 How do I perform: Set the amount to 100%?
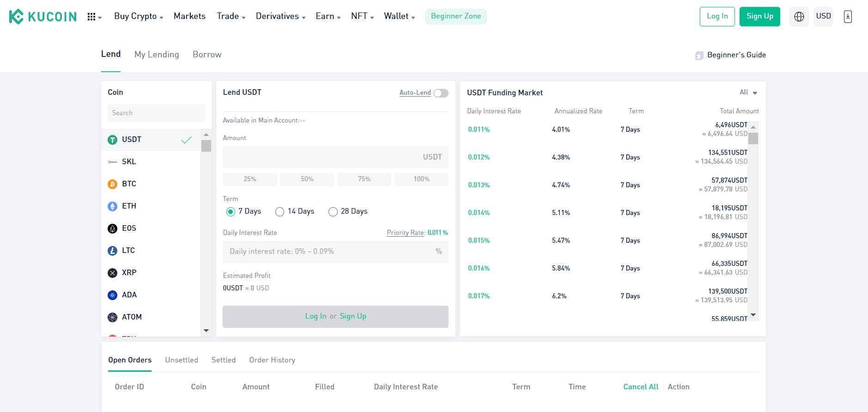pyautogui.click(x=421, y=179)
